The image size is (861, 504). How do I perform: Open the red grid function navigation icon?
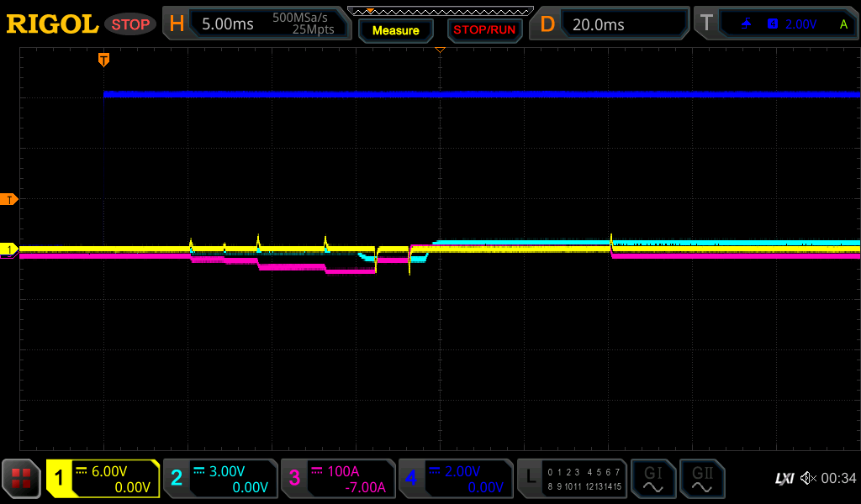21,479
